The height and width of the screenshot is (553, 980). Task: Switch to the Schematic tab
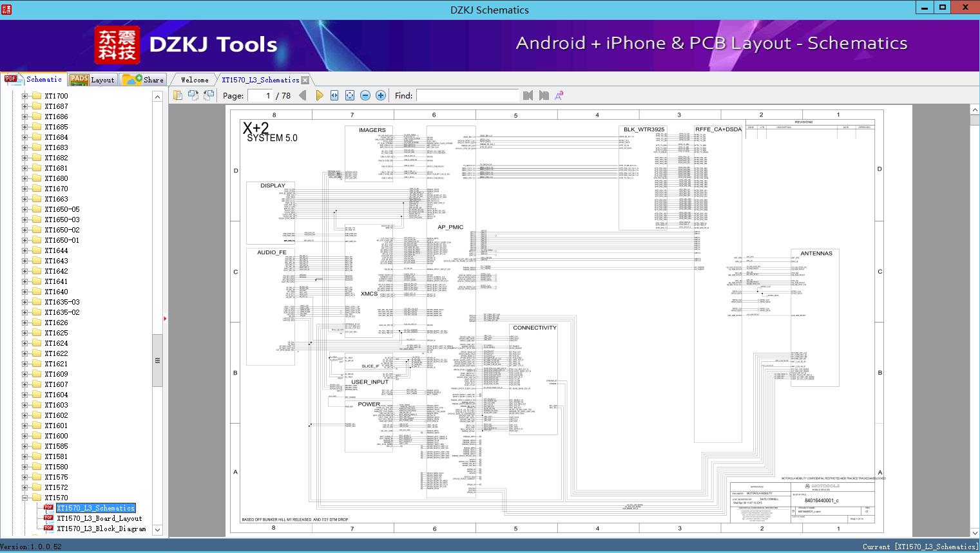click(x=34, y=79)
